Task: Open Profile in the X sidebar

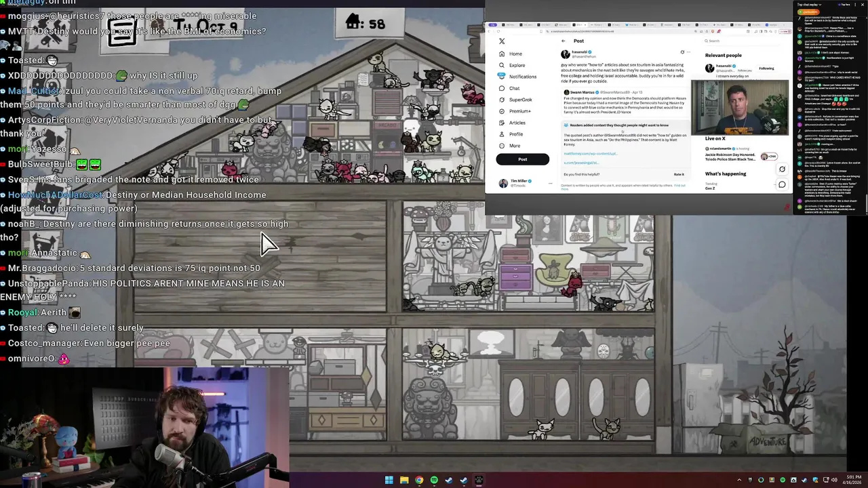Action: pos(511,134)
